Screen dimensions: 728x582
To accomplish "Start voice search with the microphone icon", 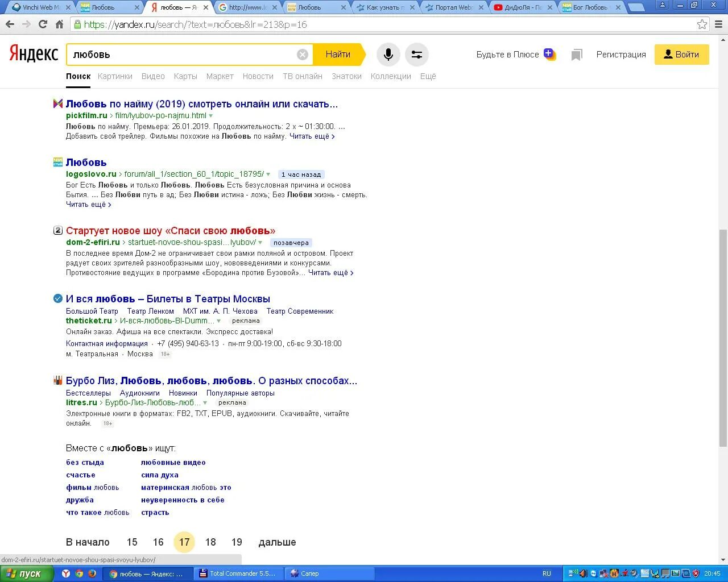I will click(388, 55).
